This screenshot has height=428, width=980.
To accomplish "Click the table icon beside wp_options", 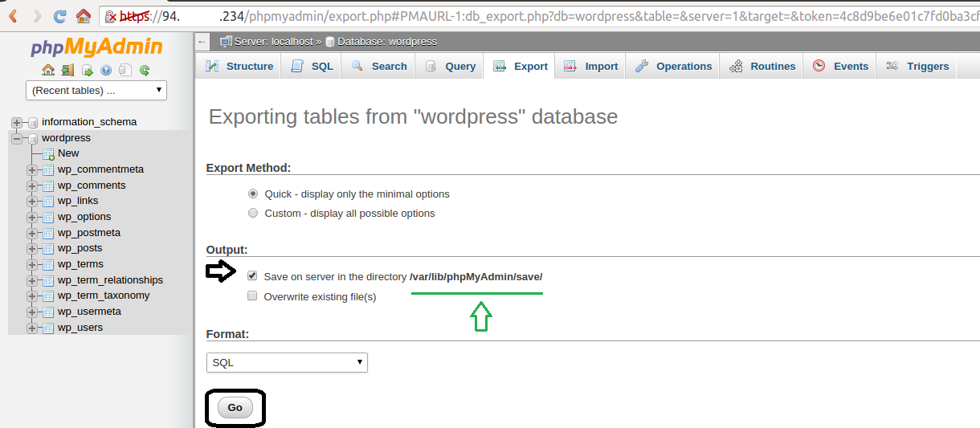I will tap(48, 217).
